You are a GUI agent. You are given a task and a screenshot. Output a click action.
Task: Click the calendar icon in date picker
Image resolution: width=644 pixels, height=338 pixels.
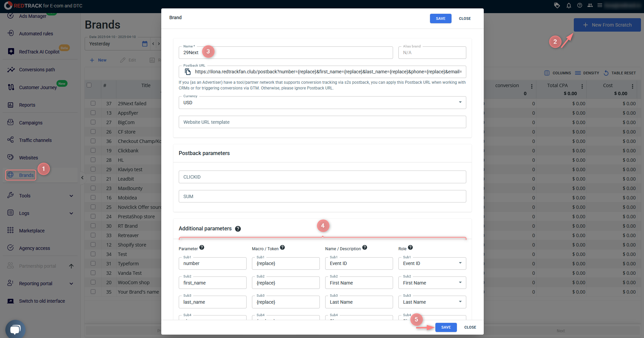[x=145, y=44]
